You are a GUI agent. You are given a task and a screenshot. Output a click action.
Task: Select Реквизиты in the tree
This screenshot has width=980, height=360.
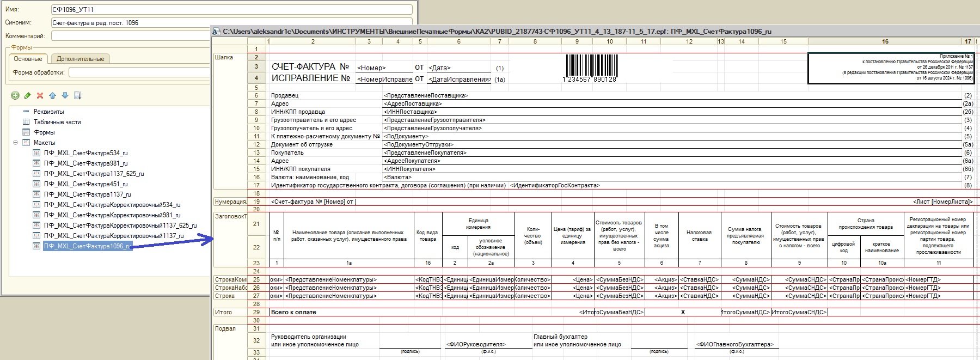(x=49, y=112)
